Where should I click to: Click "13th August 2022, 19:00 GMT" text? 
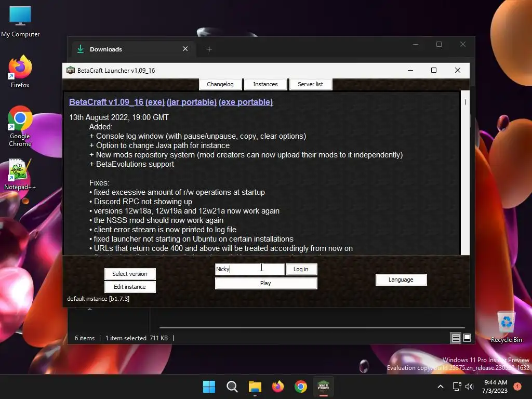click(119, 117)
